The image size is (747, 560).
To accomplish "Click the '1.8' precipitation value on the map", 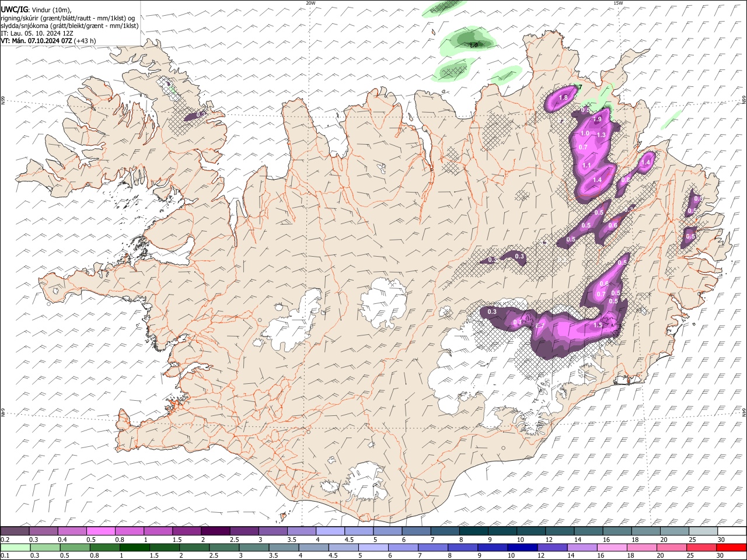I will 564,97.
